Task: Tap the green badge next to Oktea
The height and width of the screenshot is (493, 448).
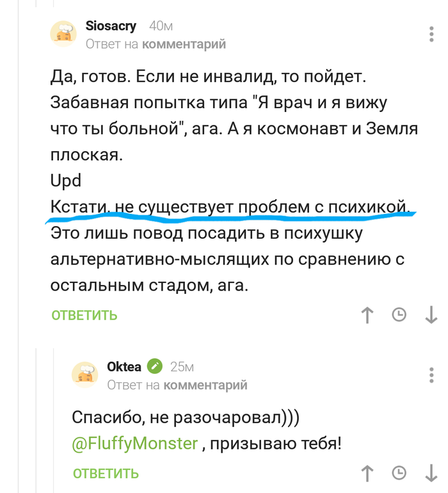Action: [x=155, y=366]
